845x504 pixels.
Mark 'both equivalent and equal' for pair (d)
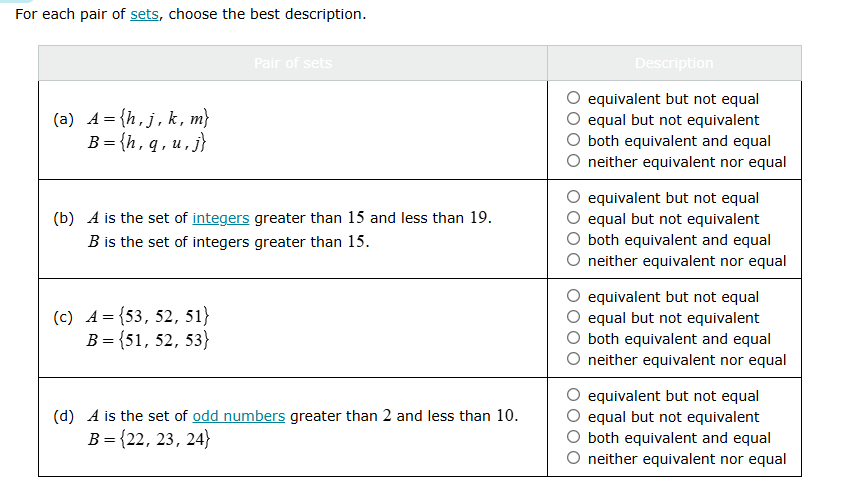click(574, 438)
